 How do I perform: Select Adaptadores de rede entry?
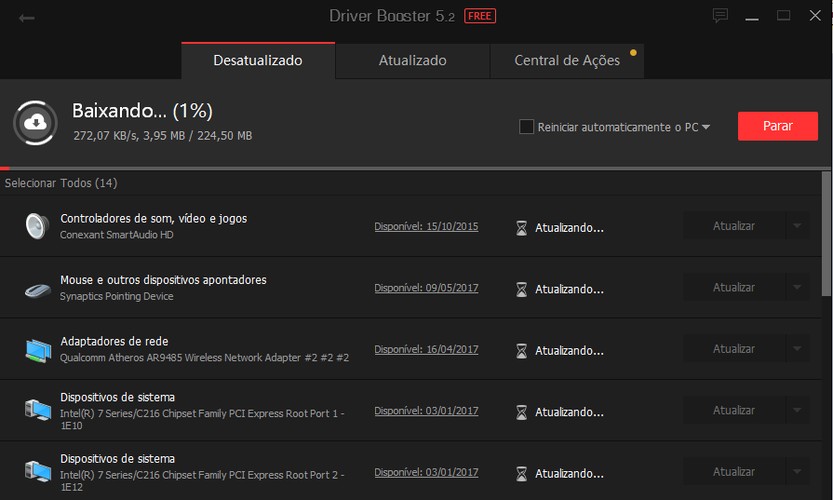tap(114, 341)
